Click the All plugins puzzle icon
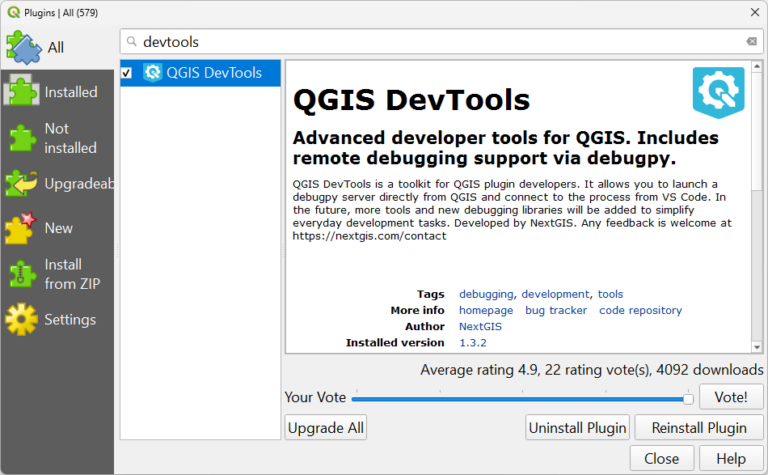Viewport: 768px width, 475px height. 23,48
